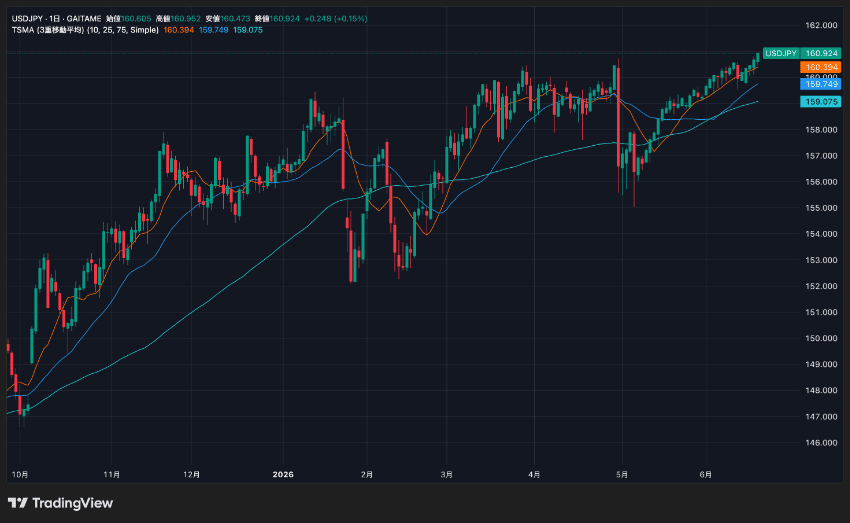This screenshot has height=523, width=850.
Task: Click the 146.000 price axis label
Action: click(821, 442)
